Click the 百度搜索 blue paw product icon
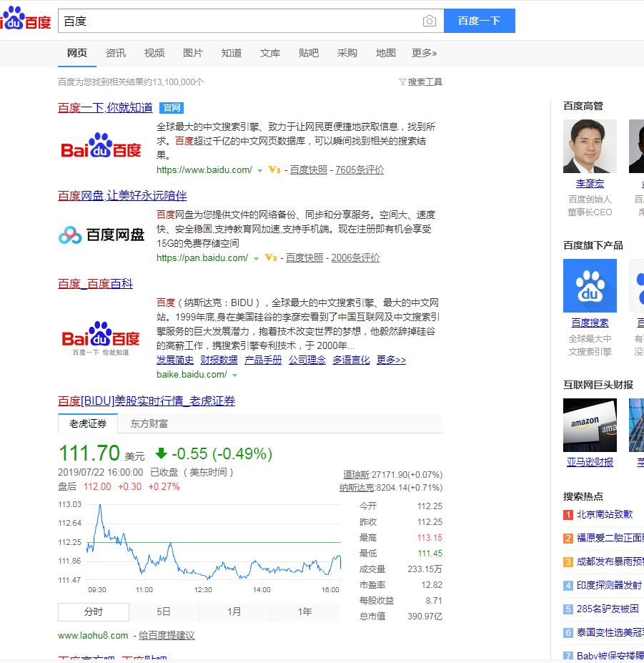Screen dimensions: 644x663 point(590,286)
